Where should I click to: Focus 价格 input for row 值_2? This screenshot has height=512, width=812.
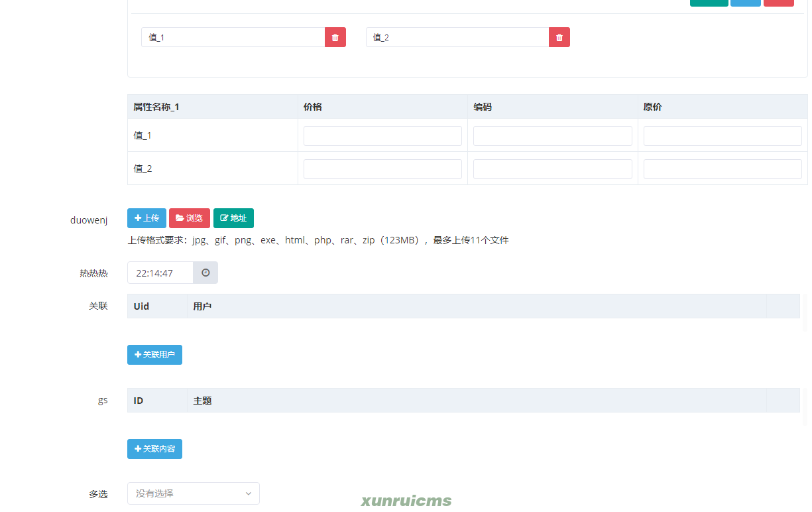(382, 169)
